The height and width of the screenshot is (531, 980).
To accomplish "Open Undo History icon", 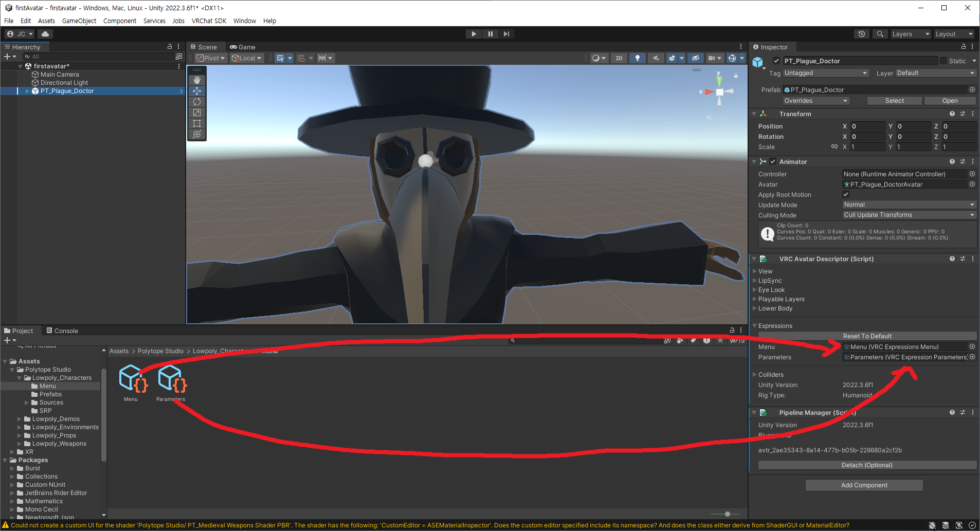I will pos(862,34).
